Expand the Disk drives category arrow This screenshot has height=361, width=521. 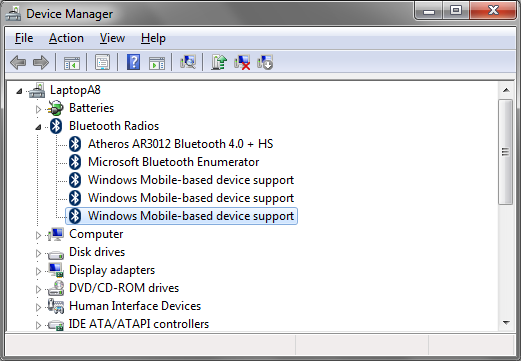click(x=38, y=253)
